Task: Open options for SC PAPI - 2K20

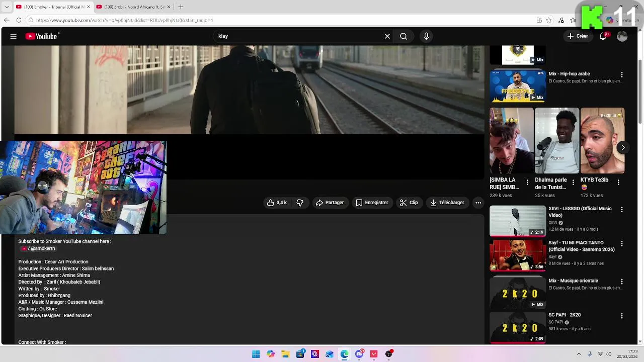Action: pyautogui.click(x=622, y=316)
